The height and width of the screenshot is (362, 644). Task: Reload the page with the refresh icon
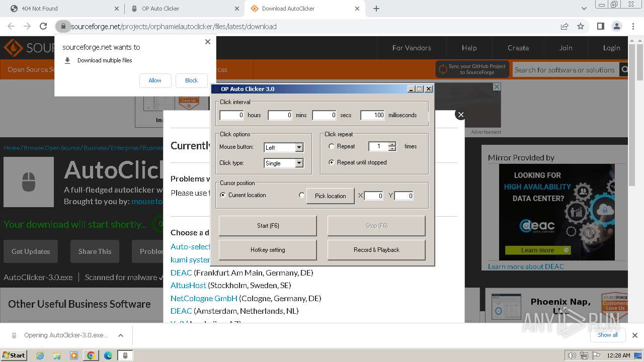pos(43,26)
